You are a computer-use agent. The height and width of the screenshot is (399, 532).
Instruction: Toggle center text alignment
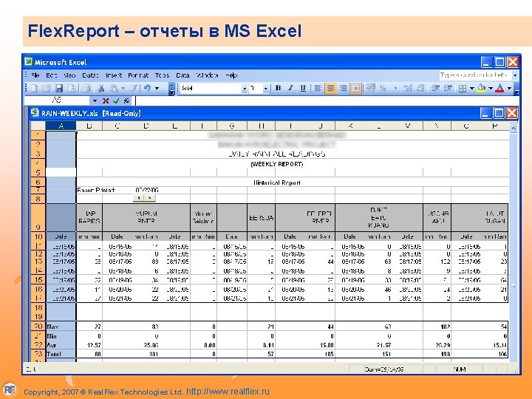coord(330,88)
